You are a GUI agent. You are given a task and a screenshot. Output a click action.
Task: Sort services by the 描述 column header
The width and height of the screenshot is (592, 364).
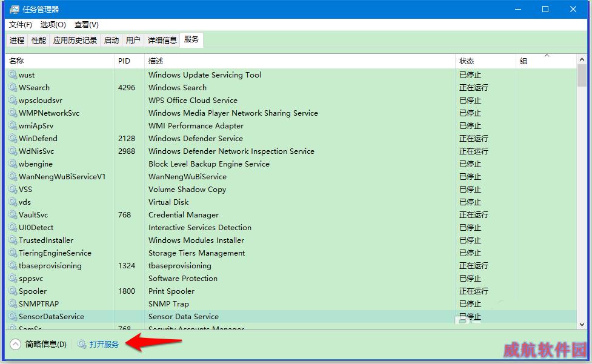pyautogui.click(x=300, y=61)
